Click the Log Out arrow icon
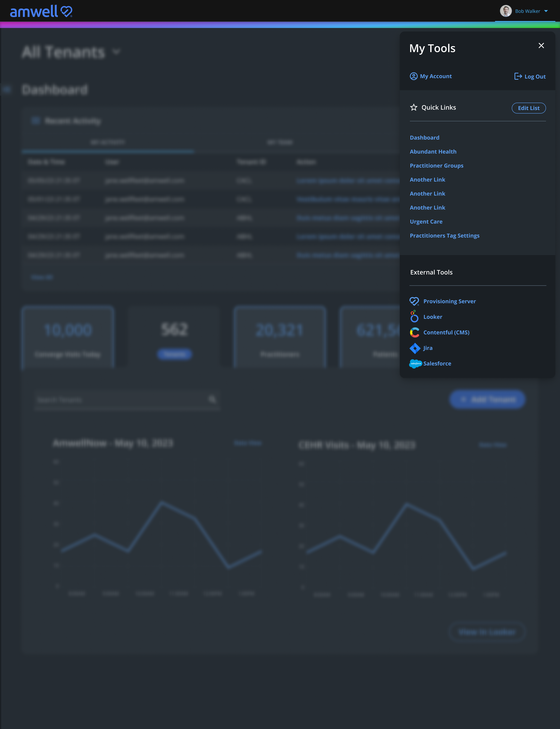 click(x=518, y=76)
